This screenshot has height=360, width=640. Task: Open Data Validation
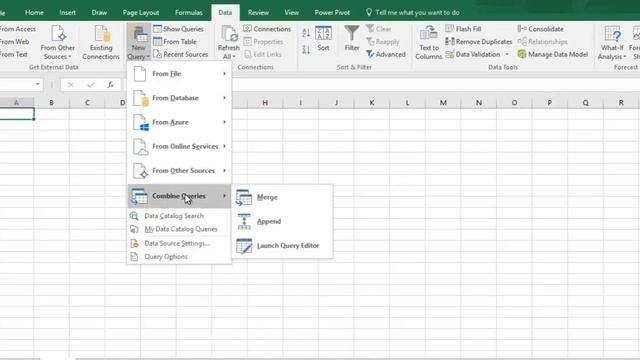click(473, 54)
